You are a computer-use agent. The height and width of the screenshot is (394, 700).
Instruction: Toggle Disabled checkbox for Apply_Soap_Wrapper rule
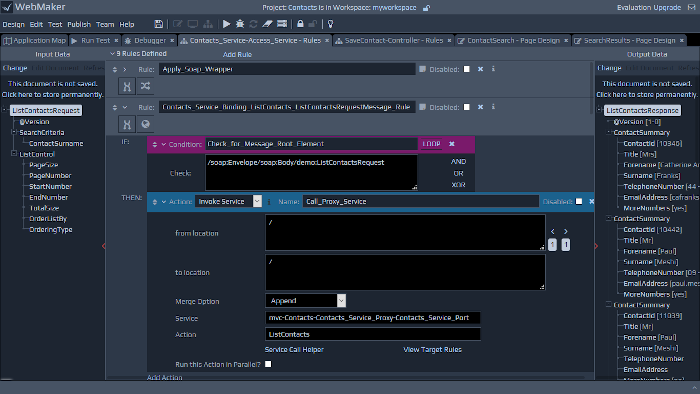467,69
